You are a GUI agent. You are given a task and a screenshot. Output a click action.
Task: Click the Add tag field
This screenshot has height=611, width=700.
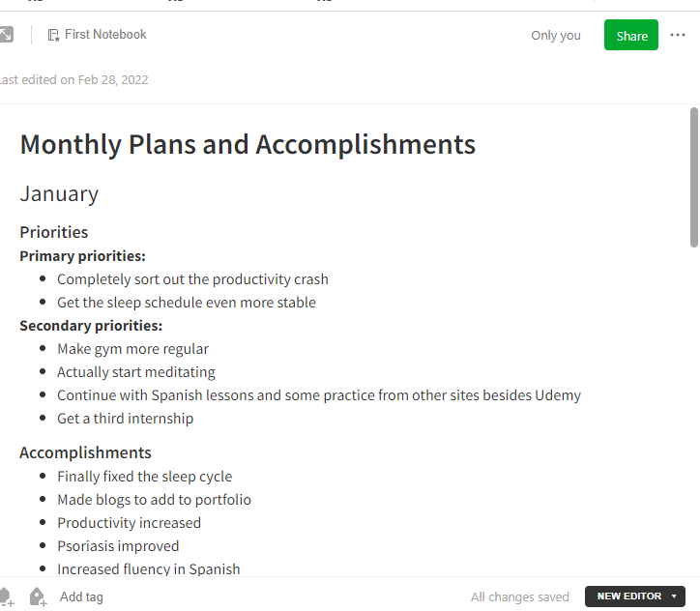click(81, 596)
